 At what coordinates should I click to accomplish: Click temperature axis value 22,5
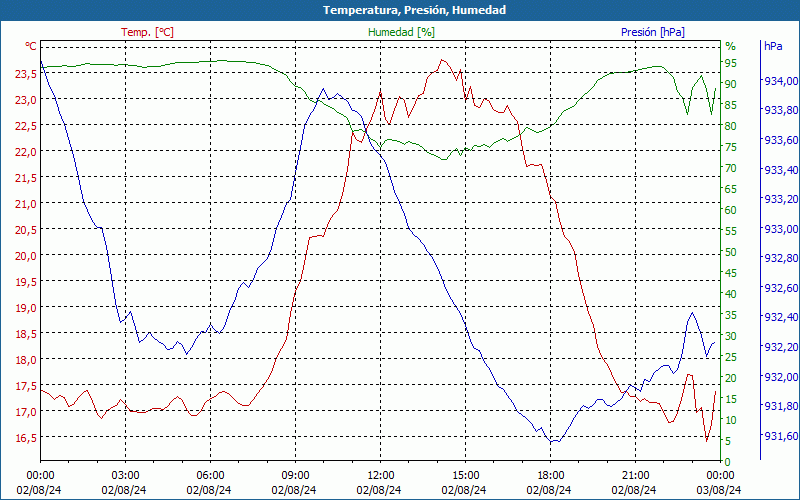click(x=26, y=126)
